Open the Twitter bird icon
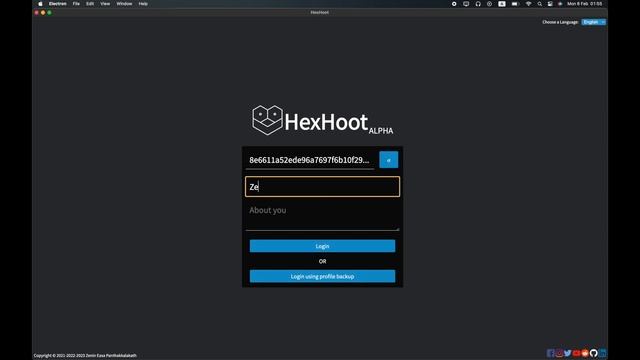 click(568, 353)
